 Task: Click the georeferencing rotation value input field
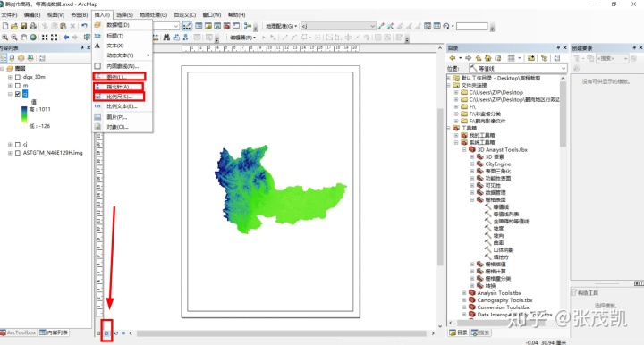pyautogui.click(x=472, y=26)
